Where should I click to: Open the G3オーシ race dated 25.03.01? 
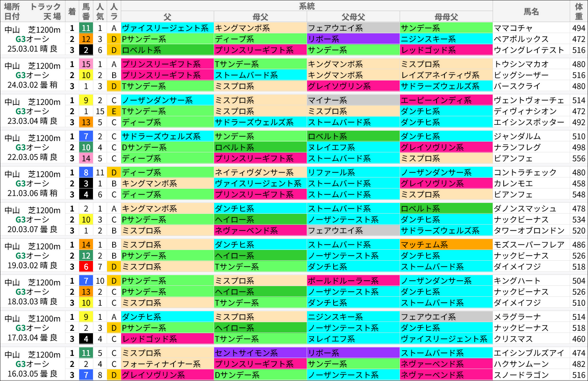coord(33,39)
